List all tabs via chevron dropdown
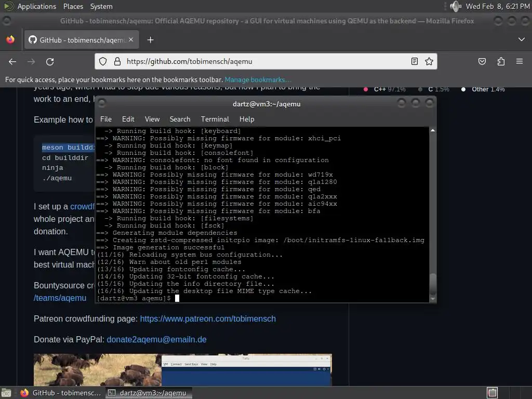The image size is (532, 399). tap(522, 39)
